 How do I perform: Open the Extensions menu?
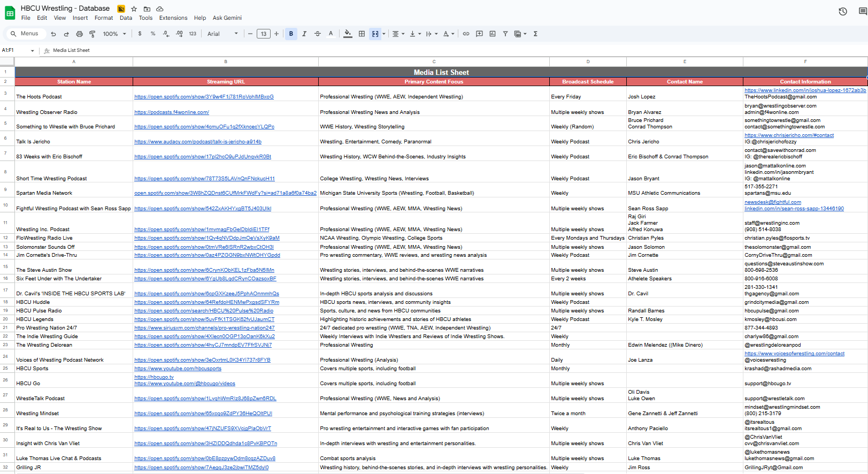pos(173,18)
